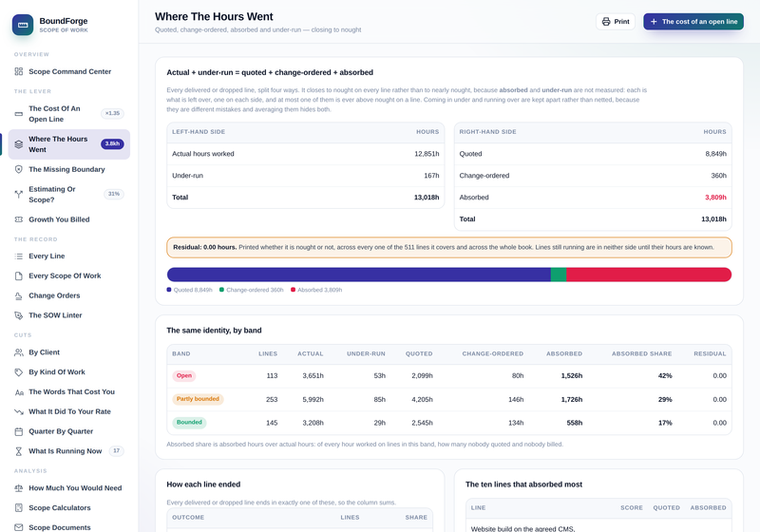The image size is (760, 532).
Task: Click the 17 badge on What Is Running Now
Action: click(x=116, y=450)
